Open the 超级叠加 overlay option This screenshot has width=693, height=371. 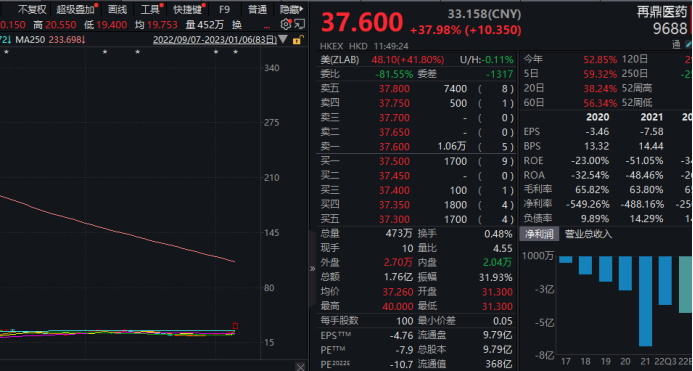(76, 9)
